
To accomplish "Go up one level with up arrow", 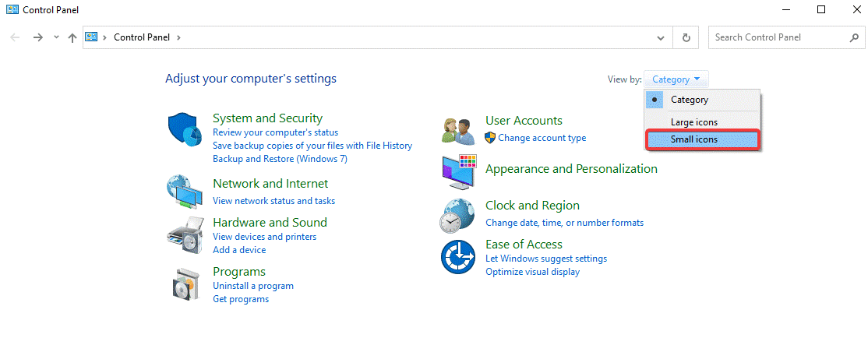I will click(x=72, y=37).
